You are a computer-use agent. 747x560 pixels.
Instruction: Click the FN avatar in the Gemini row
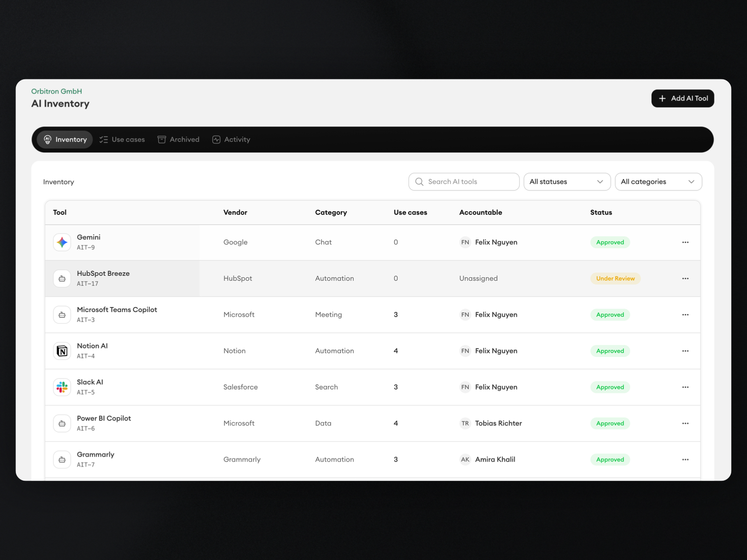pos(465,242)
